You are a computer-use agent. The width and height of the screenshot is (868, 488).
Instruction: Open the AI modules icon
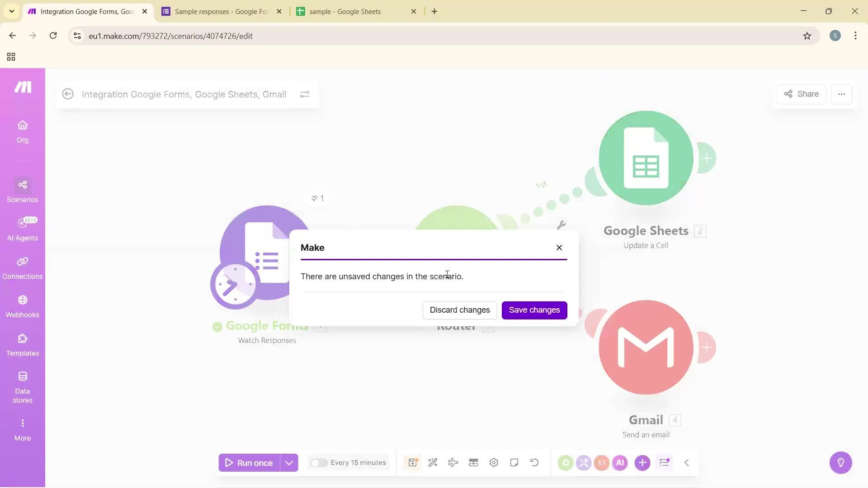point(620,462)
